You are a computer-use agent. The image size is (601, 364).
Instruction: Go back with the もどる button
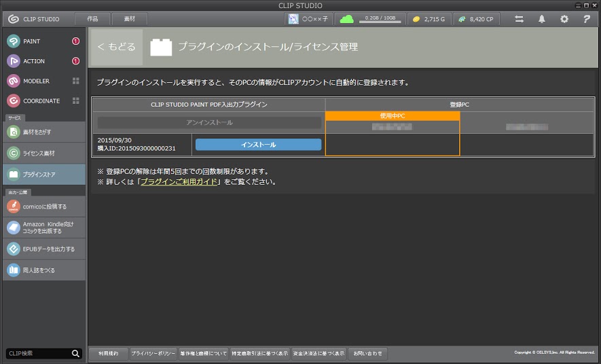click(x=117, y=47)
